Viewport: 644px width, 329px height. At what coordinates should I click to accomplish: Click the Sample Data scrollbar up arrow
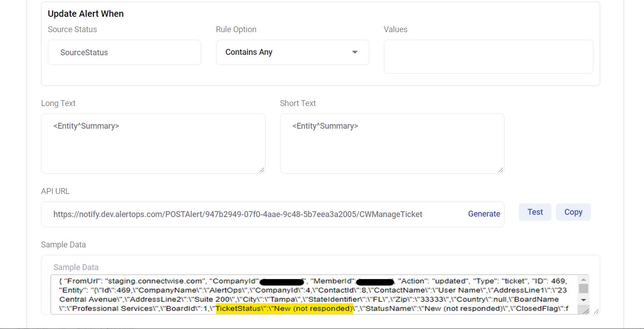click(583, 279)
